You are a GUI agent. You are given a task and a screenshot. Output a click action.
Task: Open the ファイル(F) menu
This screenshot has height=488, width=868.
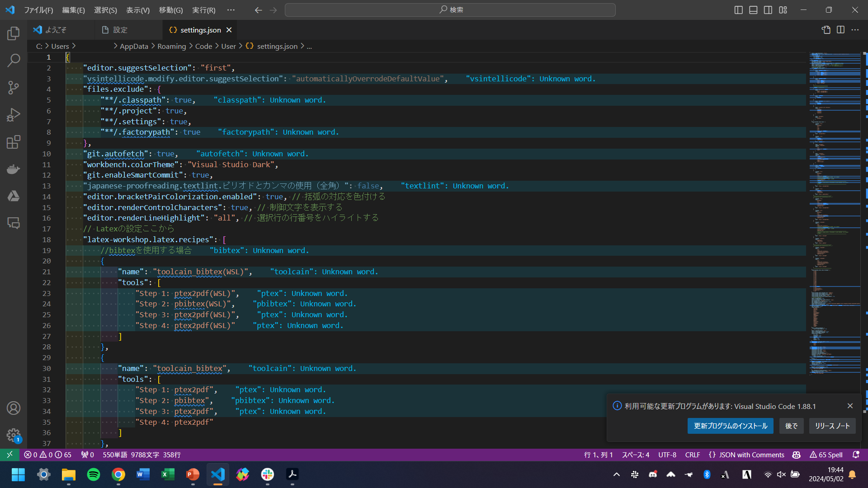(x=38, y=10)
